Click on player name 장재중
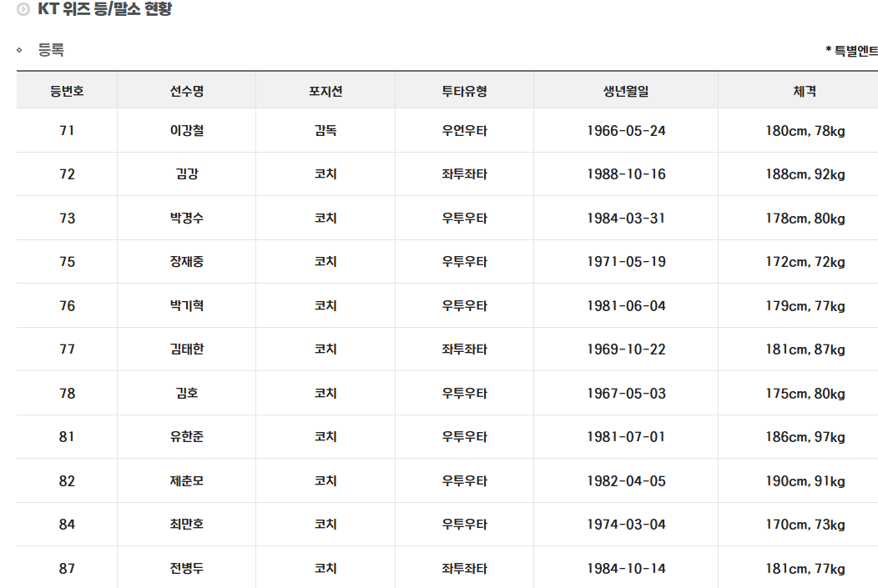 pos(186,262)
